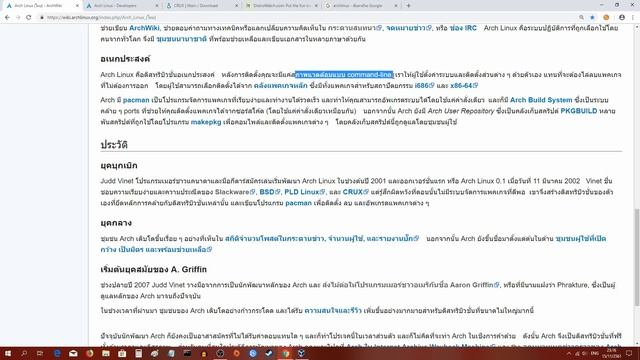Open the notification center icon
Image resolution: width=640 pixels, height=360 pixels.
(629, 353)
